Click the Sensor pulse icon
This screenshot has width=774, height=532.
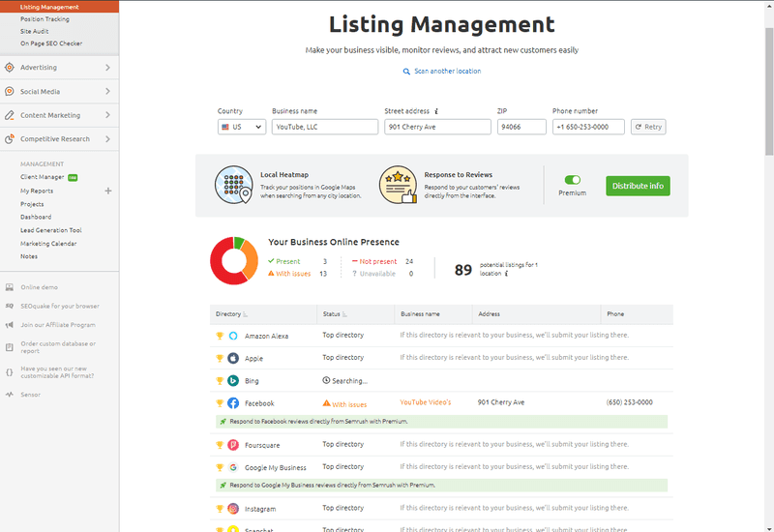click(x=10, y=395)
